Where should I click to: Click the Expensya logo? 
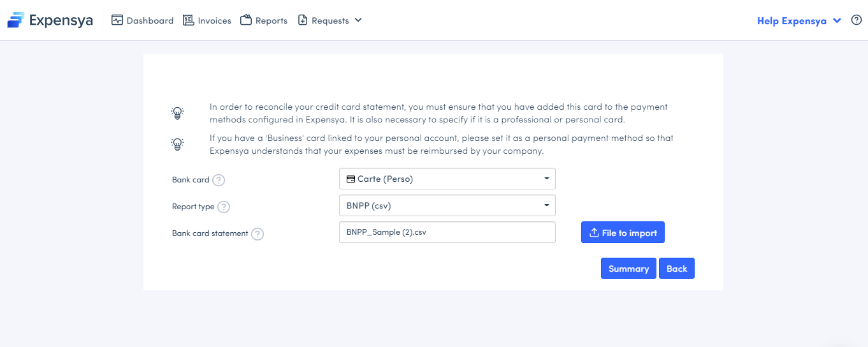coord(50,20)
